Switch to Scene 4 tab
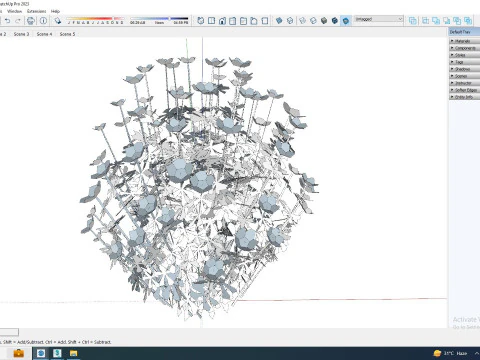480x360 pixels. point(44,34)
